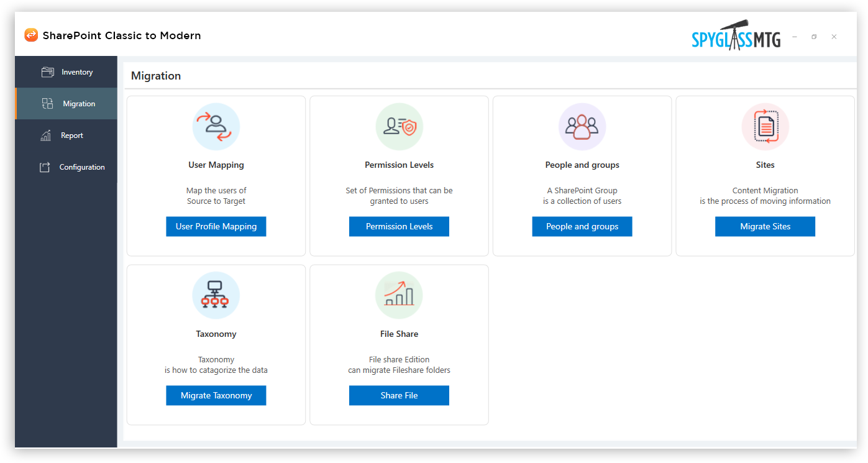Click the Report chart sidebar icon

tap(46, 135)
